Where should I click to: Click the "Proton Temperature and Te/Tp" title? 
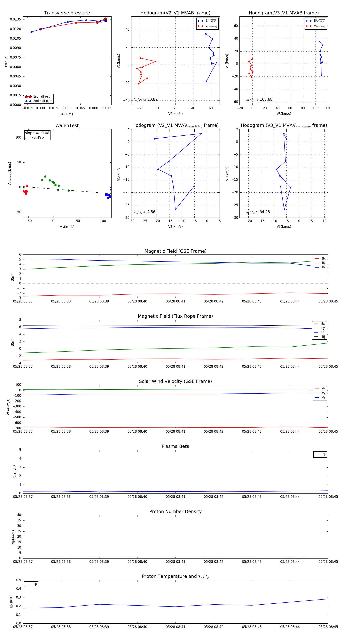coord(175,576)
